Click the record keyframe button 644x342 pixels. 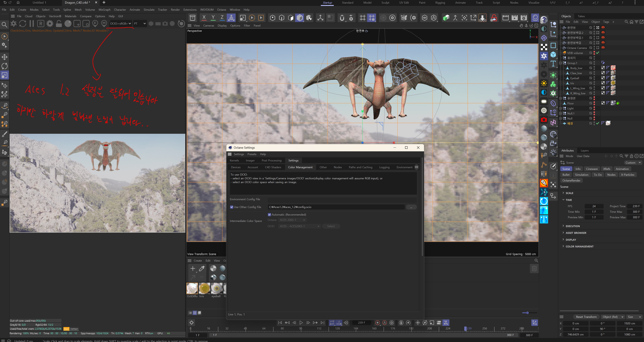tap(378, 323)
